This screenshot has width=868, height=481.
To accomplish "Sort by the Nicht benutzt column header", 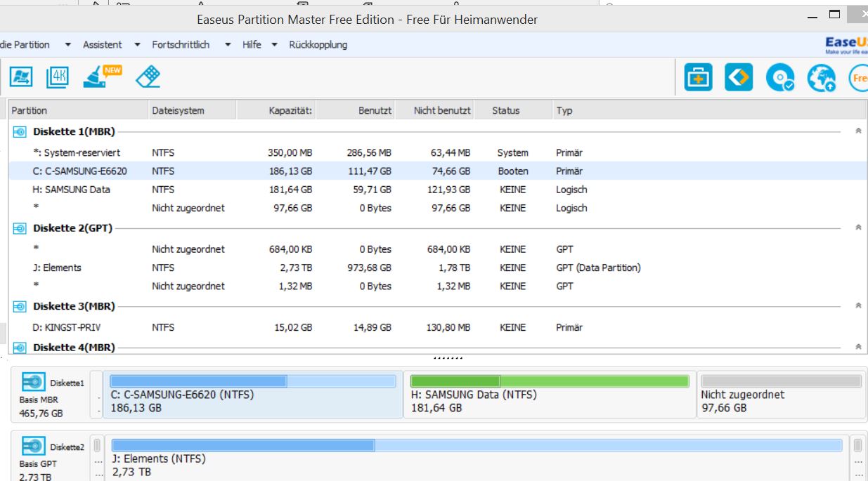I will pyautogui.click(x=434, y=110).
